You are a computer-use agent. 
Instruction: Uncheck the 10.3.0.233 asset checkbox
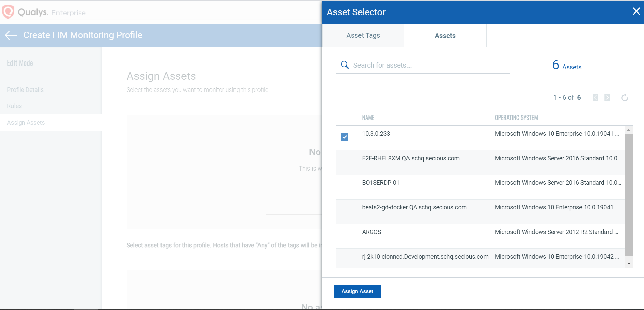coord(345,137)
